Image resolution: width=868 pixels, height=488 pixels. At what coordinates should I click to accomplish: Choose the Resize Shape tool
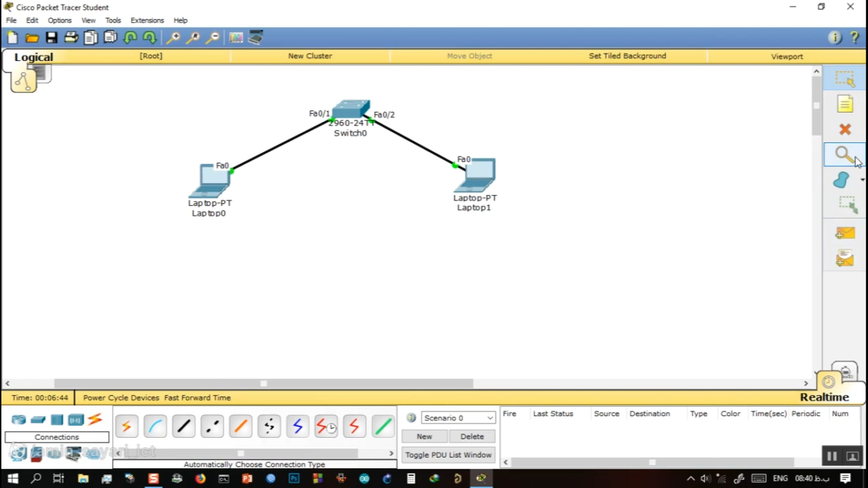pyautogui.click(x=847, y=205)
